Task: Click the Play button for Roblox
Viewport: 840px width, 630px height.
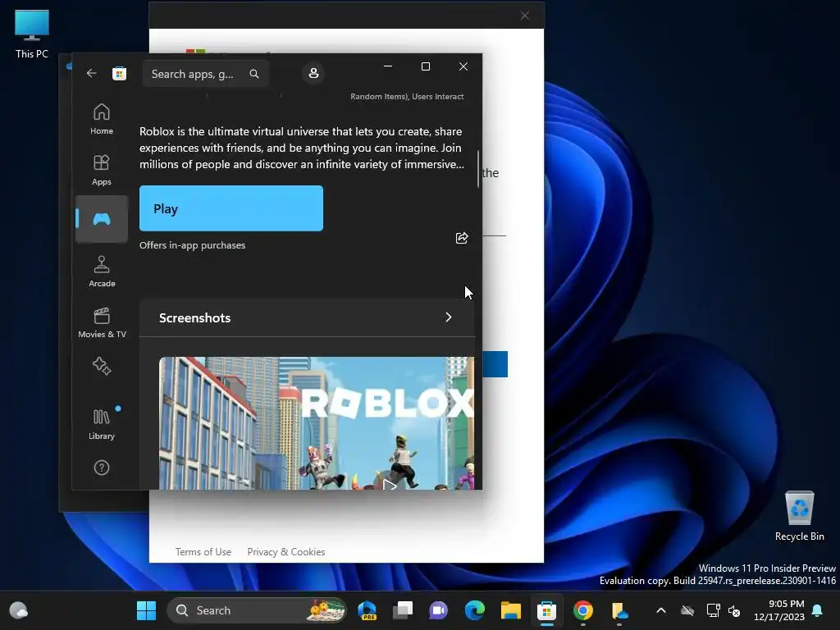Action: [x=231, y=208]
